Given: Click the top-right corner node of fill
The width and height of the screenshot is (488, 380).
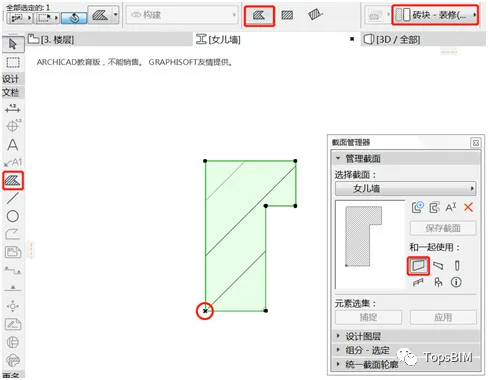Looking at the screenshot, I should [295, 161].
